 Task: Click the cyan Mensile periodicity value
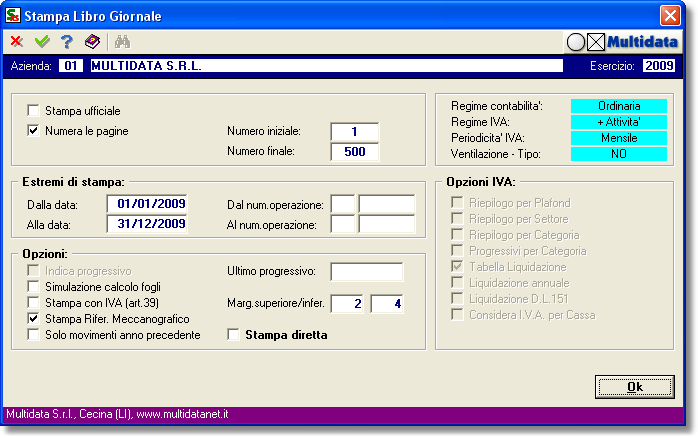(x=619, y=138)
